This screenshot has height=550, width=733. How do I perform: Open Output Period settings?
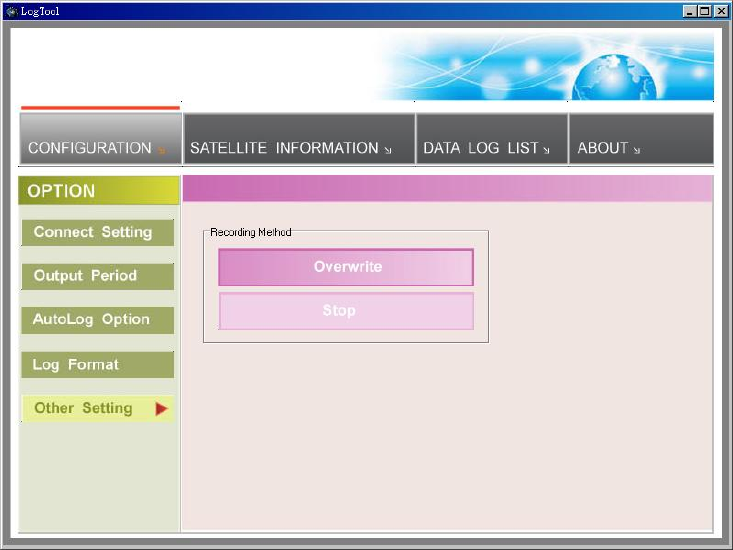[98, 276]
